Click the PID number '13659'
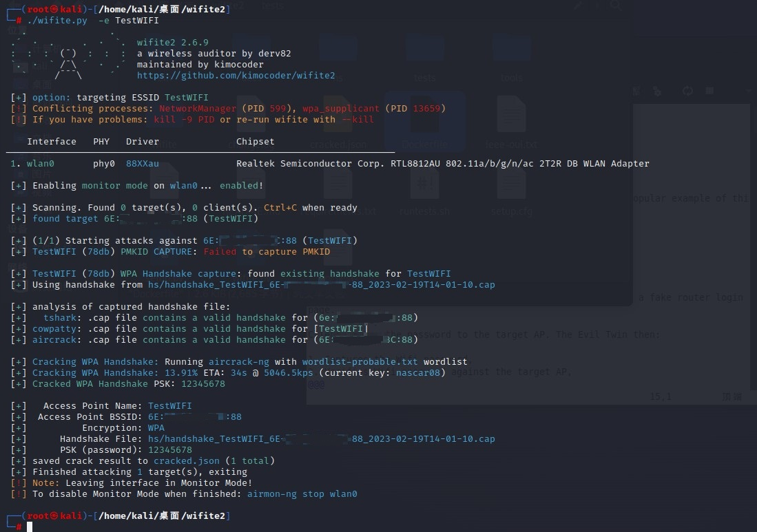Screen dimensions: 757x532 pyautogui.click(x=426, y=109)
